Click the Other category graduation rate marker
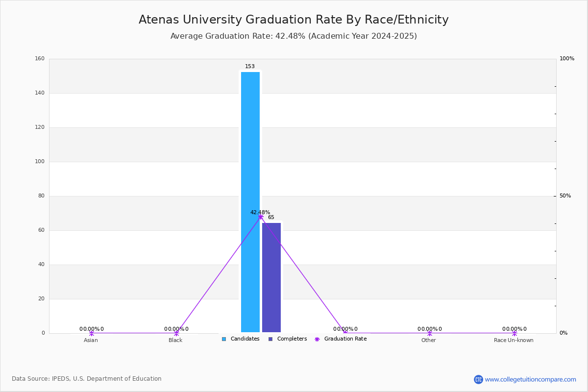Image resolution: width=588 pixels, height=392 pixels. tap(430, 333)
